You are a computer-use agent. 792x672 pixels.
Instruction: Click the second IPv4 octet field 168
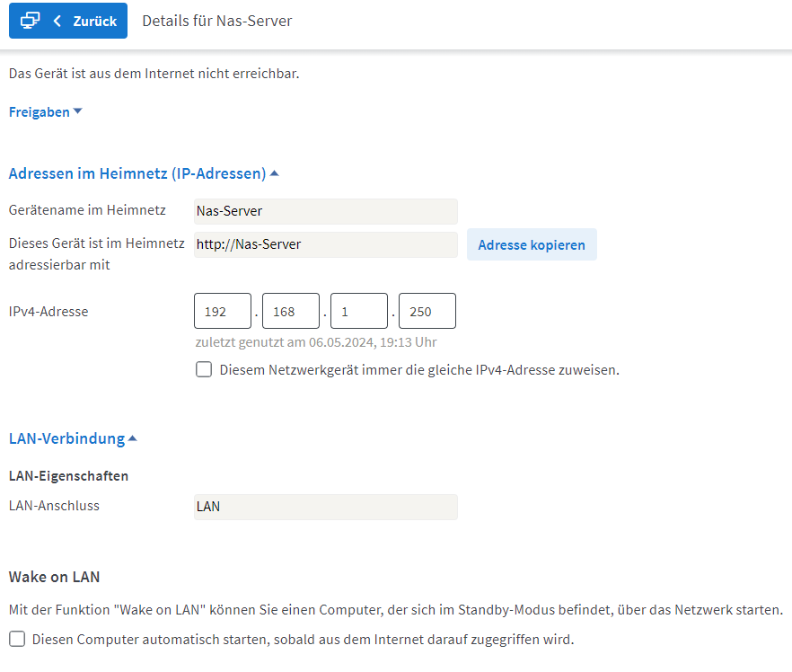[291, 311]
